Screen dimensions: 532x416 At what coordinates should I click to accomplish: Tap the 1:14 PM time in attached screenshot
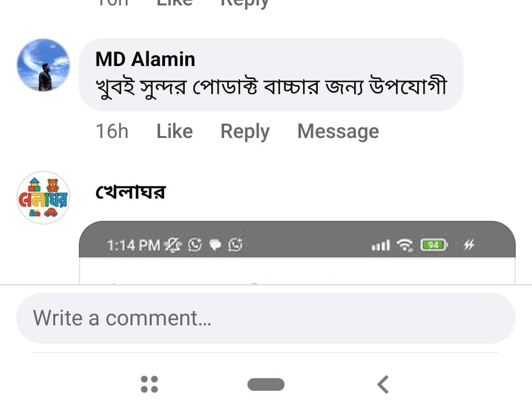pos(134,244)
